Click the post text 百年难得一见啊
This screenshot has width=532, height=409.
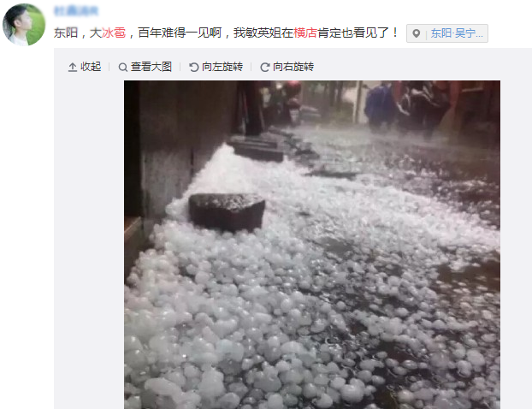click(x=180, y=33)
